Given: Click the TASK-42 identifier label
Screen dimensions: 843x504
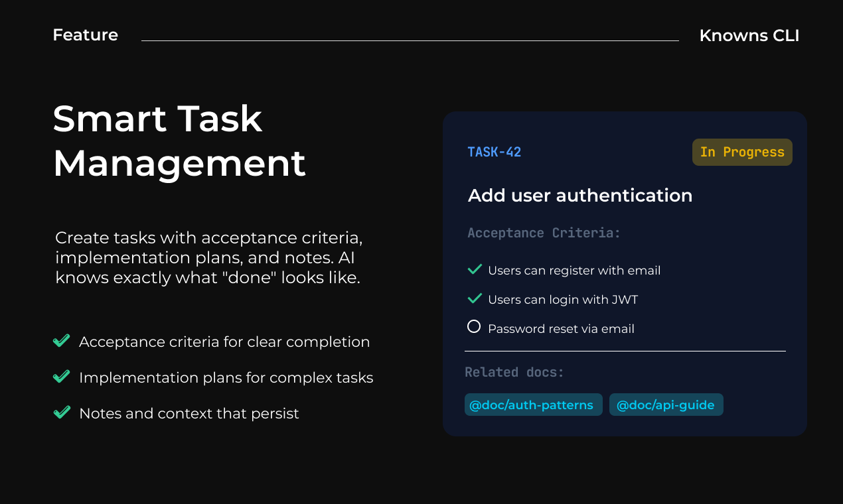Looking at the screenshot, I should click(x=494, y=151).
